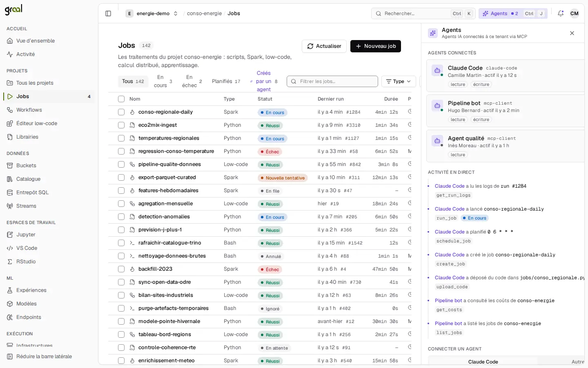Click the Entrepôt SQL database icon
The width and height of the screenshot is (588, 368).
pyautogui.click(x=10, y=193)
